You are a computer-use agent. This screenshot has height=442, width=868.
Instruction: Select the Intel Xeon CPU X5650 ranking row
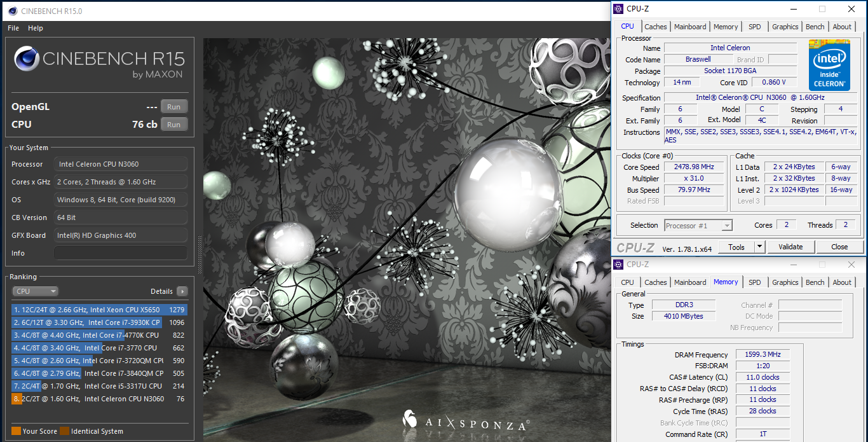pyautogui.click(x=100, y=310)
